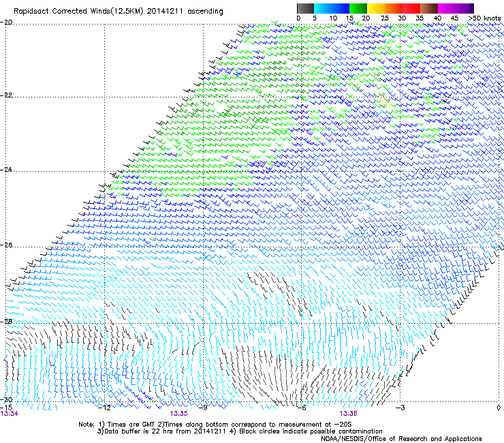Click the latitude label '-28'

pos(6,321)
